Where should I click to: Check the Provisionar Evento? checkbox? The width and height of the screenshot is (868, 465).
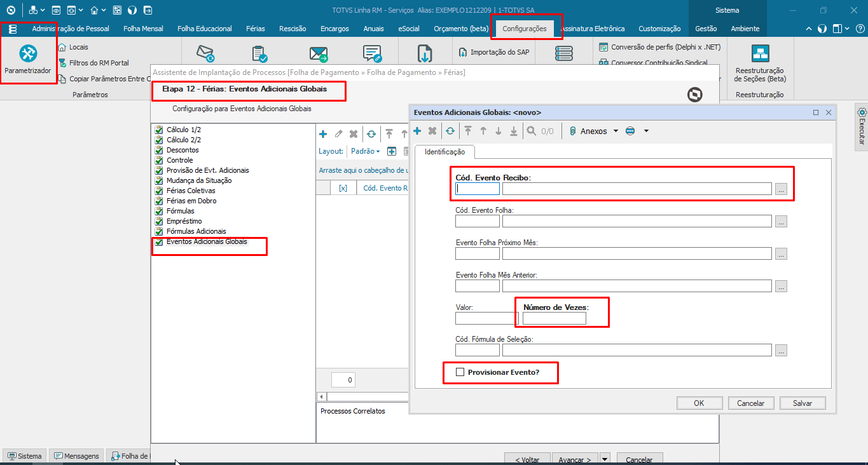460,372
